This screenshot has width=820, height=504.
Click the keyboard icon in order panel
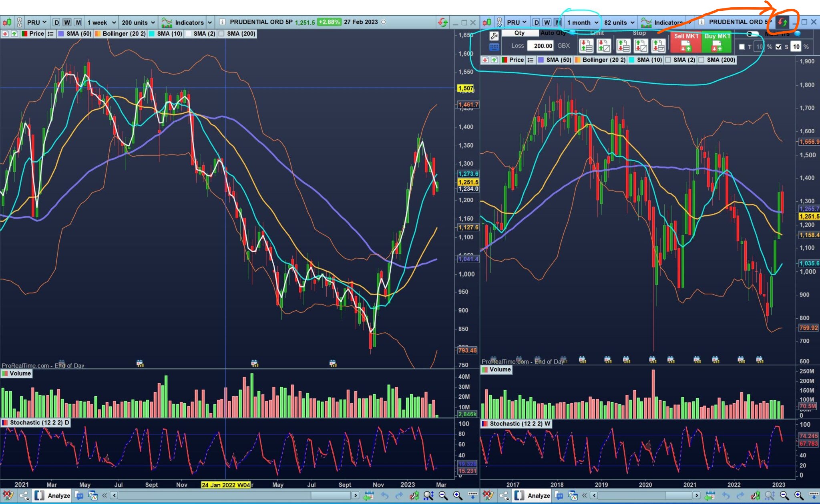point(494,47)
